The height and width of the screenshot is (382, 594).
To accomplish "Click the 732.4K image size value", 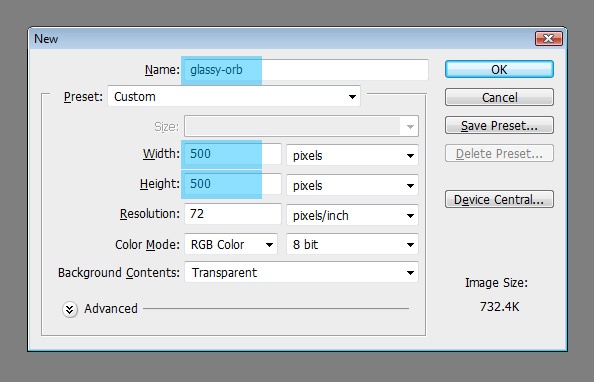I will pyautogui.click(x=499, y=306).
